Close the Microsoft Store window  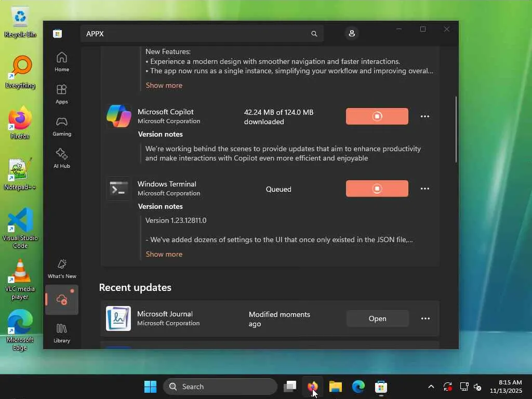(446, 30)
